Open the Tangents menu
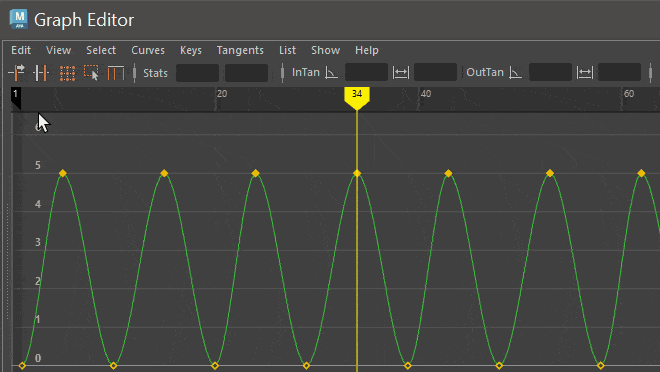 (x=240, y=50)
